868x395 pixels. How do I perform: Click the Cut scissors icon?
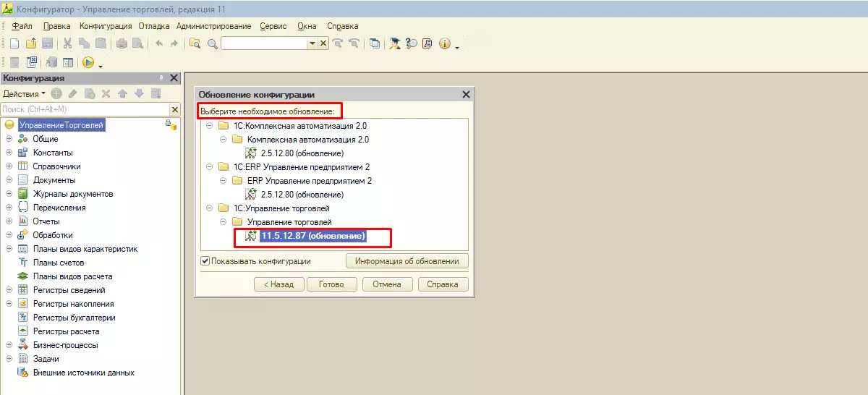[x=67, y=43]
